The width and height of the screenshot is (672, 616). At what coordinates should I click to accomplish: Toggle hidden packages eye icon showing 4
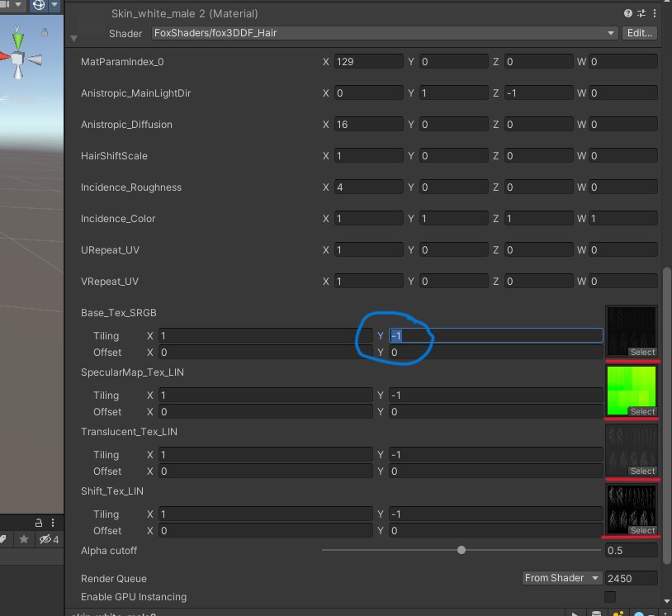49,539
